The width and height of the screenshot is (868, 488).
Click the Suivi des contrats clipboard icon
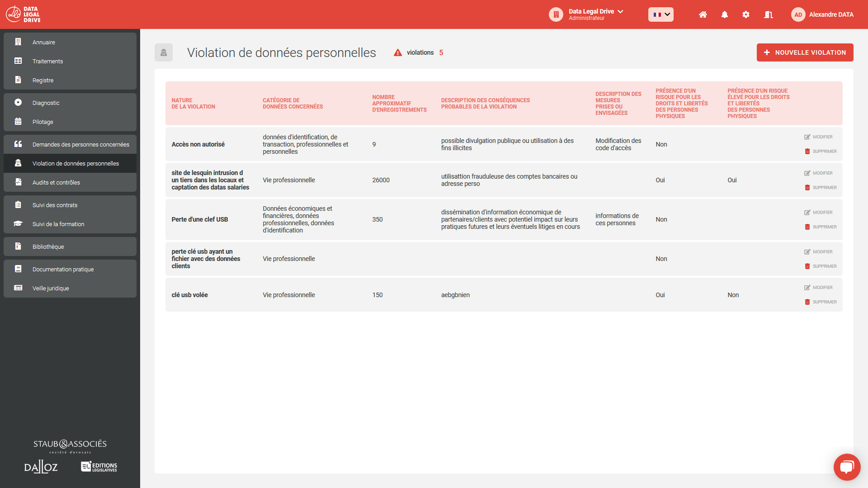[x=18, y=205]
